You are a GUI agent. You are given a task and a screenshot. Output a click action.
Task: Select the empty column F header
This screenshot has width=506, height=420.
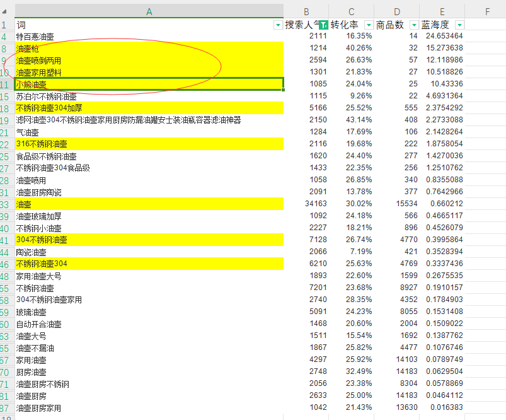[x=487, y=11]
